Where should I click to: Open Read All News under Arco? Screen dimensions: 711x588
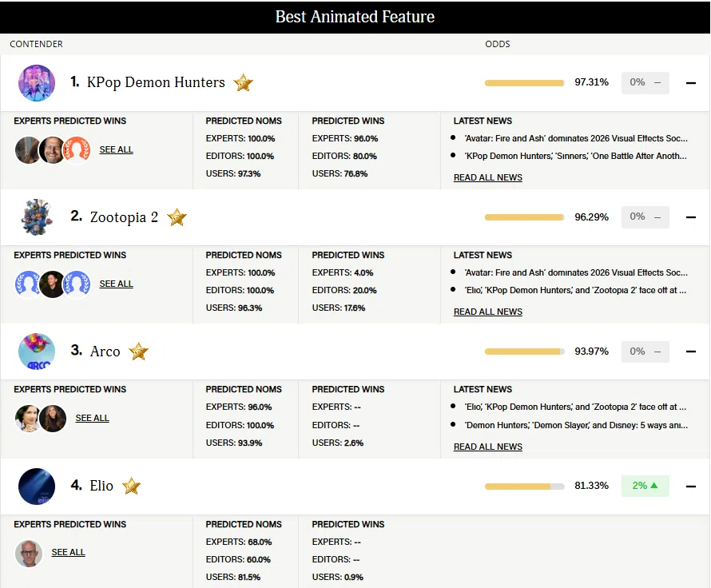(x=488, y=447)
